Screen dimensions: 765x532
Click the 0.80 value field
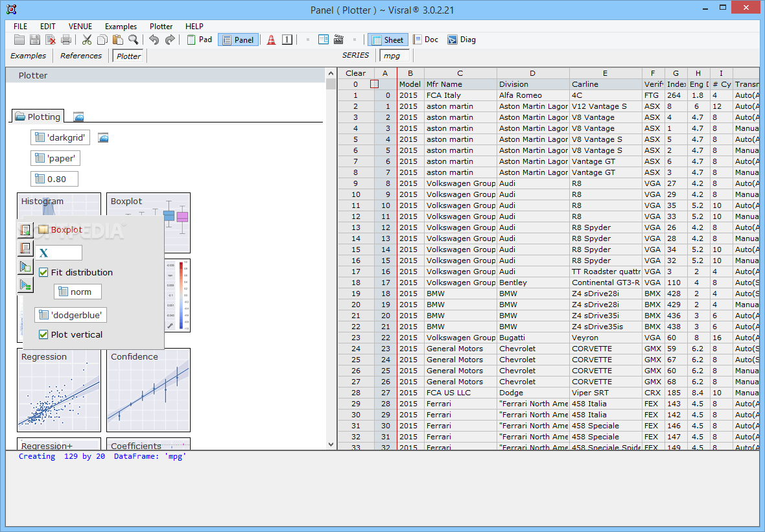[x=54, y=179]
